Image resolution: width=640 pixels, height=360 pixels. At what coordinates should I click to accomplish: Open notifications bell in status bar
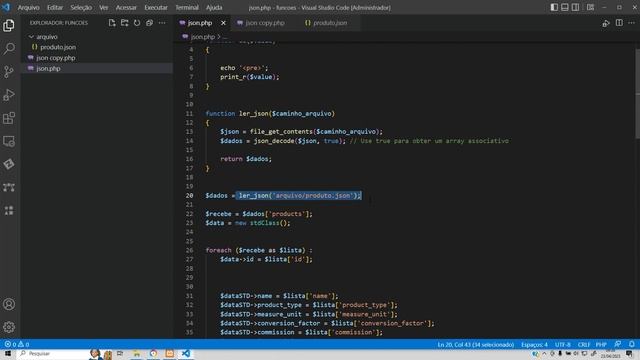coord(632,344)
